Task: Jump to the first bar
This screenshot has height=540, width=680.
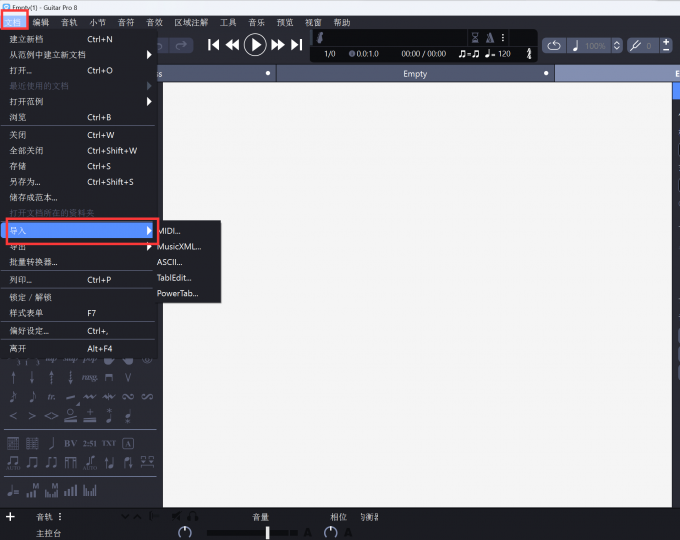Action: click(214, 44)
